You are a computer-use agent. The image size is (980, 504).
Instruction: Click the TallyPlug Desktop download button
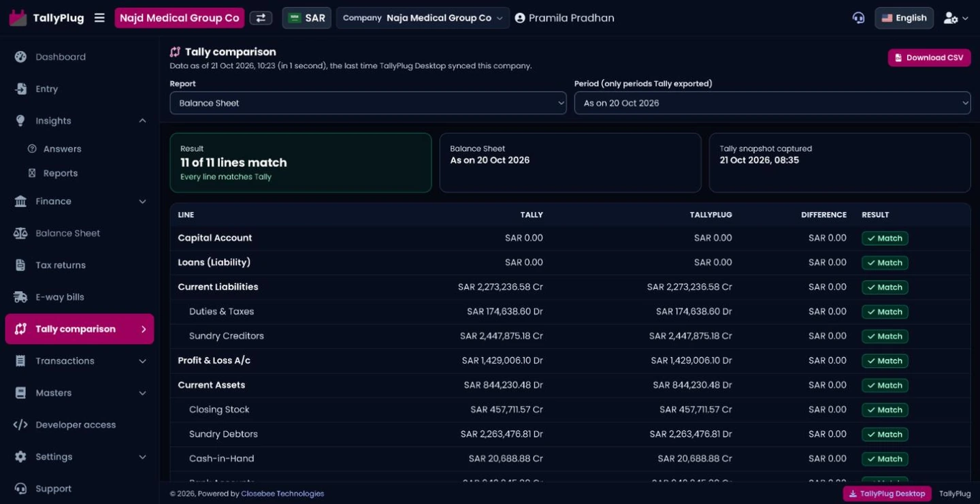tap(887, 494)
